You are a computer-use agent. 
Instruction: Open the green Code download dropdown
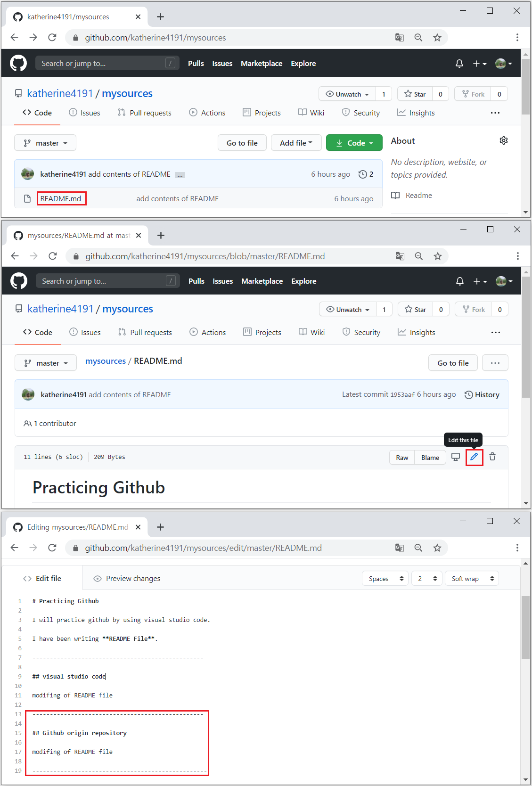point(354,143)
